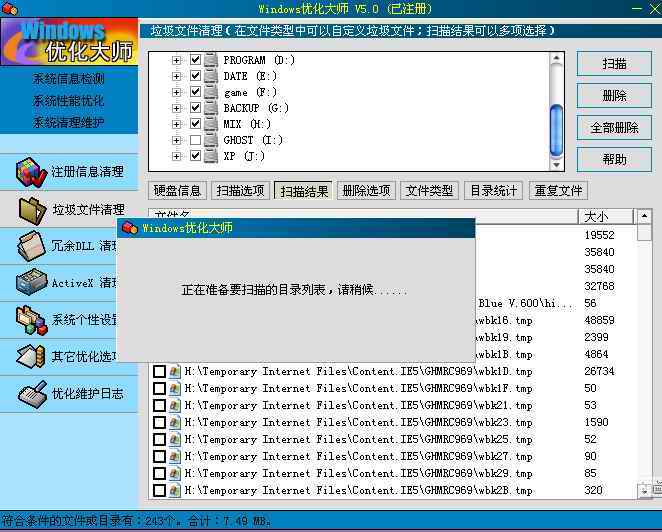Expand the game (F:) tree node
This screenshot has width=662, height=532.
click(176, 92)
